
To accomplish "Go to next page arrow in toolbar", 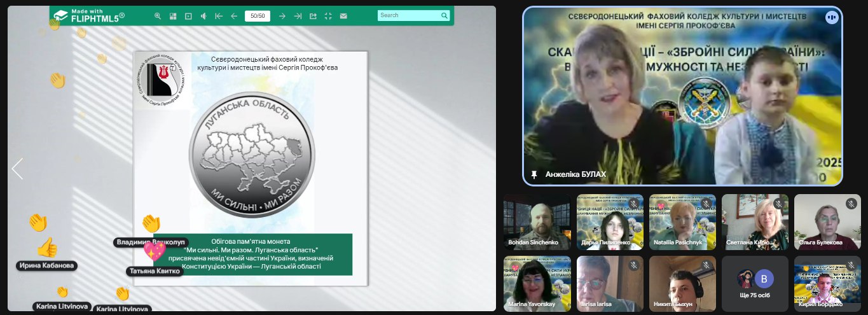I will click(x=282, y=16).
